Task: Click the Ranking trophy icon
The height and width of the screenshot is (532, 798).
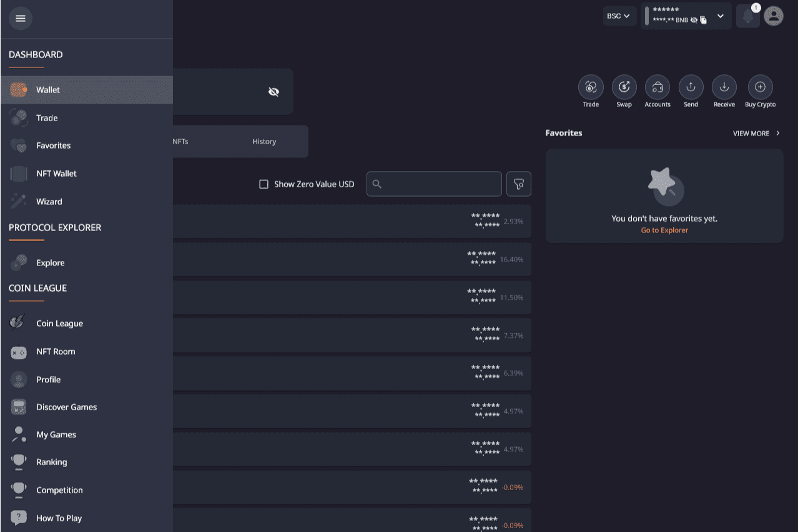Action: pos(19,462)
